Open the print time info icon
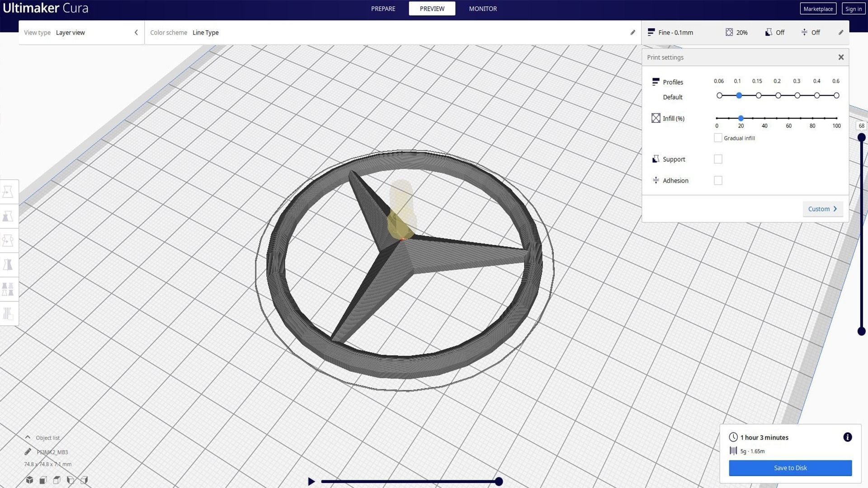The image size is (868, 488). pos(848,437)
